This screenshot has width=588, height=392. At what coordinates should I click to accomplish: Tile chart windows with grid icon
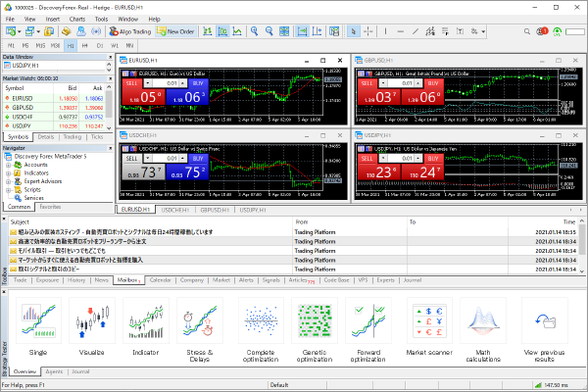284,31
